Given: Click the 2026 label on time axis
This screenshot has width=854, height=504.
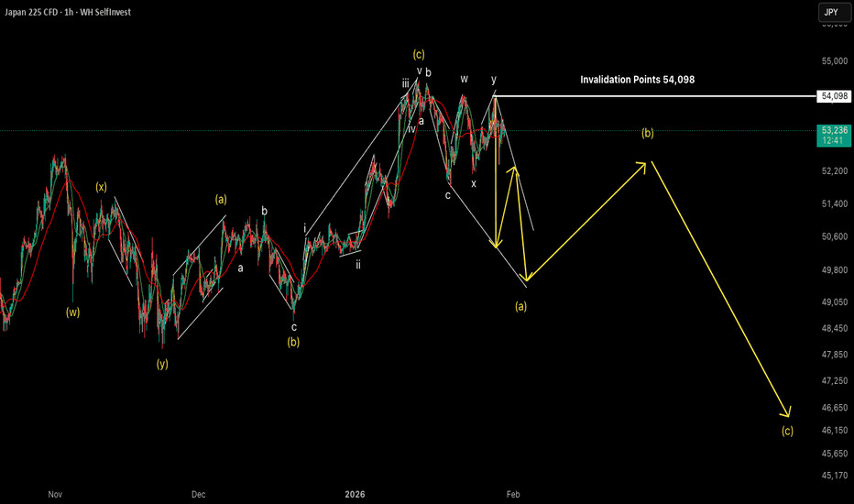Looking at the screenshot, I should tap(356, 494).
